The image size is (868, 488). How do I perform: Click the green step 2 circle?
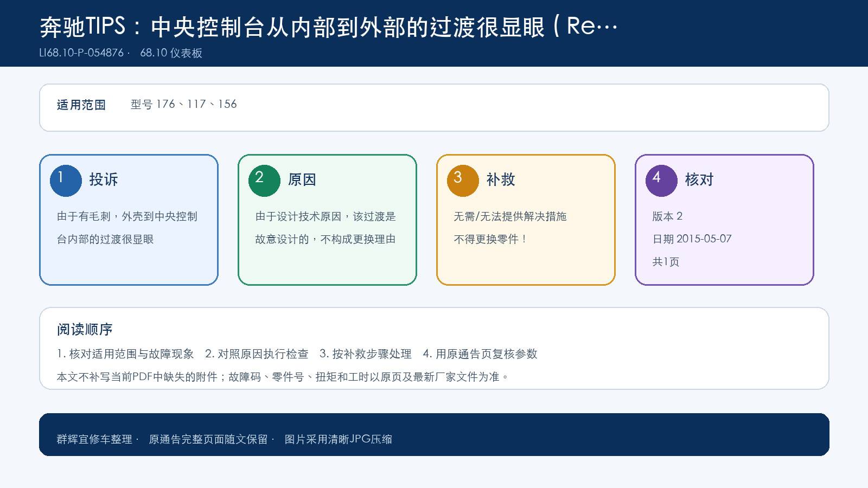[264, 181]
